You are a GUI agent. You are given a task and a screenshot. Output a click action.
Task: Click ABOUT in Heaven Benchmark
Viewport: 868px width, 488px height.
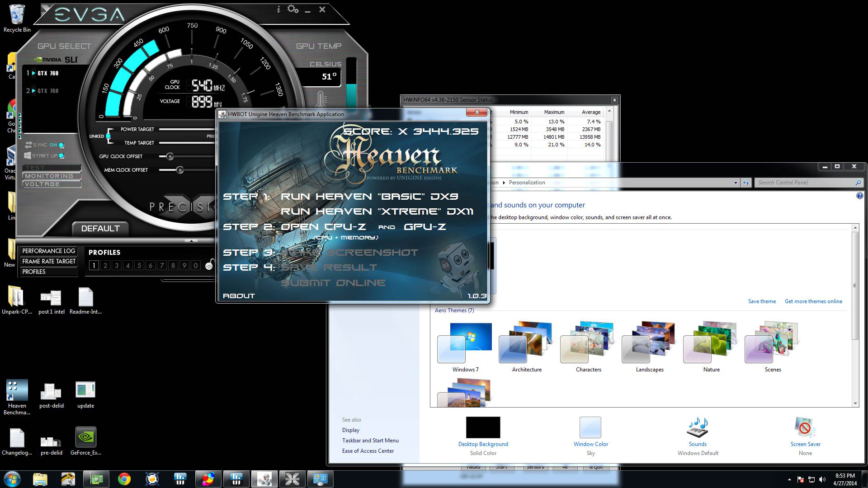(x=239, y=296)
